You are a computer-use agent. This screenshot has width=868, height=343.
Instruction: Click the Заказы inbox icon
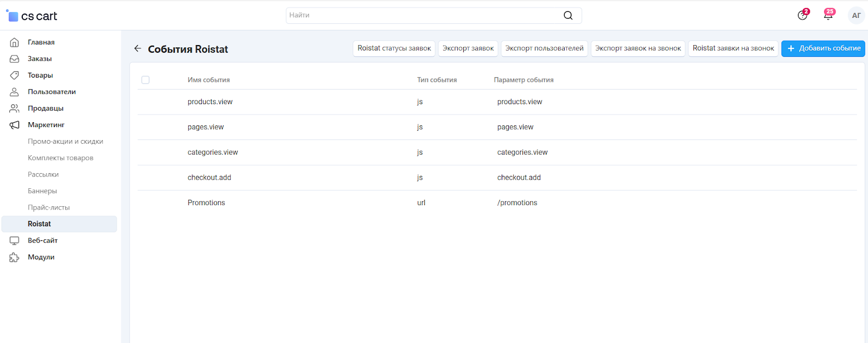tap(15, 59)
